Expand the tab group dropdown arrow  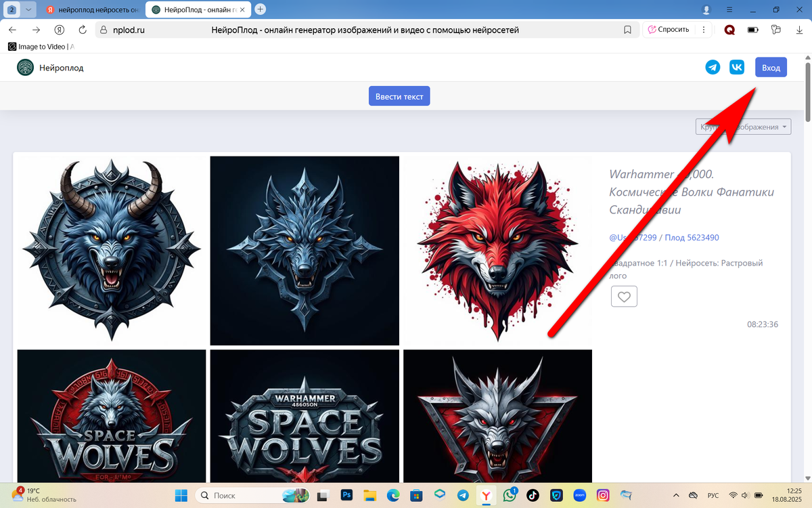[28, 9]
